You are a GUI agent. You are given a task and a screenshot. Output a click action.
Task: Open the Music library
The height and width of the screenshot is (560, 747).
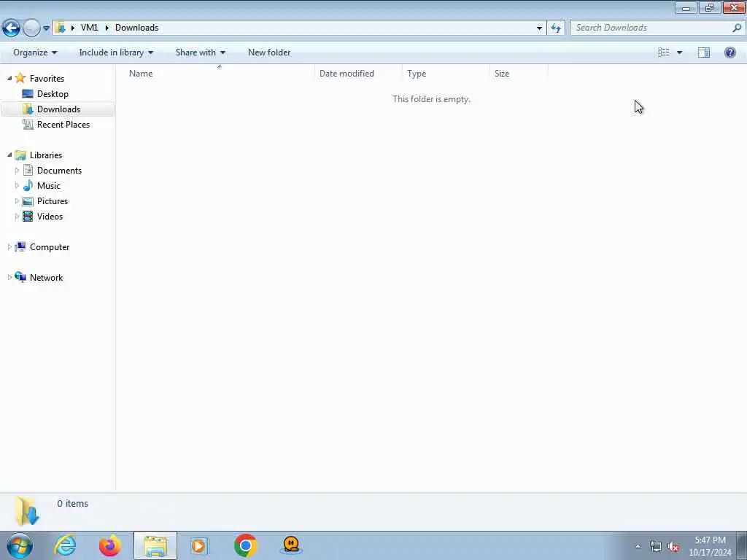pos(49,186)
